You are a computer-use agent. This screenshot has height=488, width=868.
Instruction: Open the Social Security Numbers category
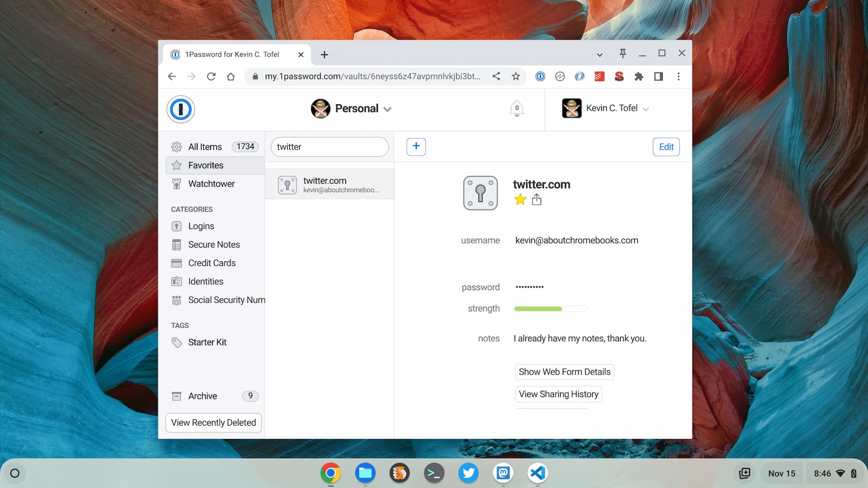tap(215, 300)
